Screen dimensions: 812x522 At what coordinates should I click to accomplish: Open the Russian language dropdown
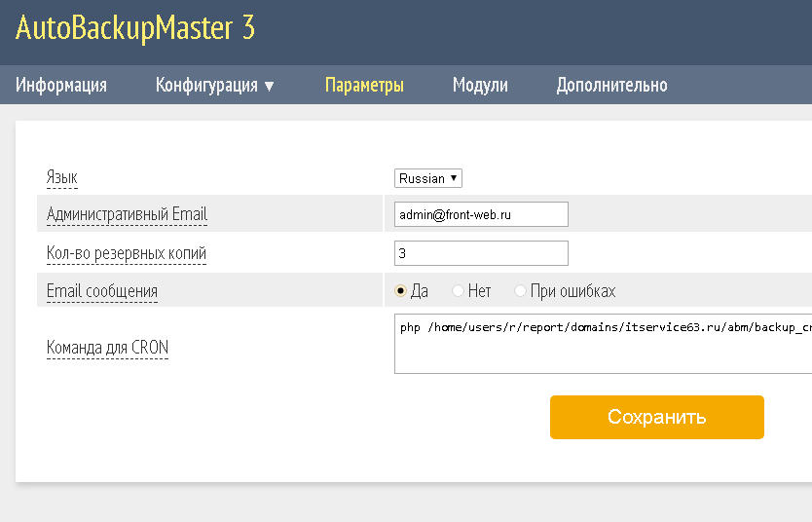click(x=428, y=178)
